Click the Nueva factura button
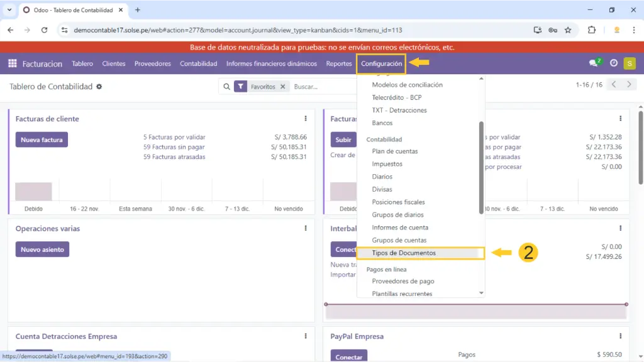The width and height of the screenshot is (644, 362). tap(42, 140)
